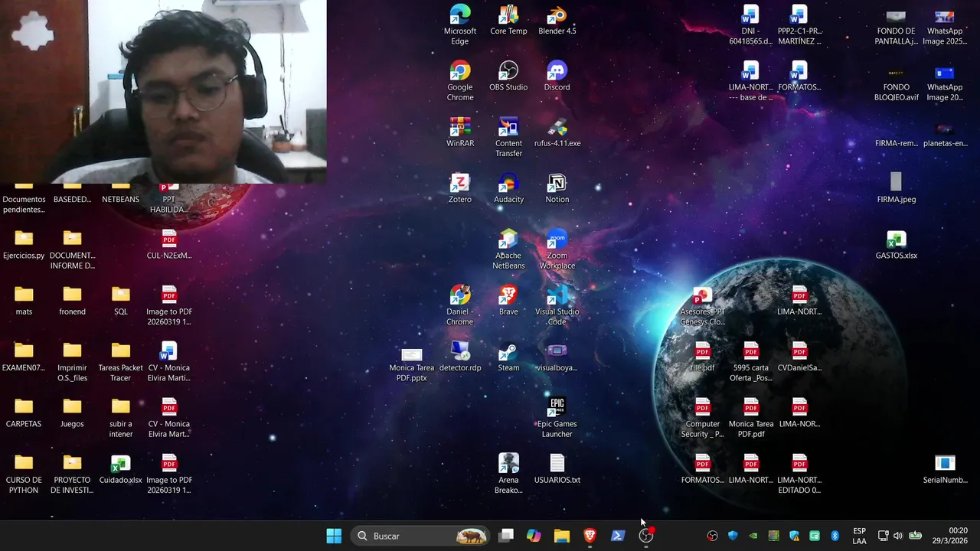Screen dimensions: 980x551
Task: Select CURSO DE PYTHON folder
Action: click(x=24, y=473)
